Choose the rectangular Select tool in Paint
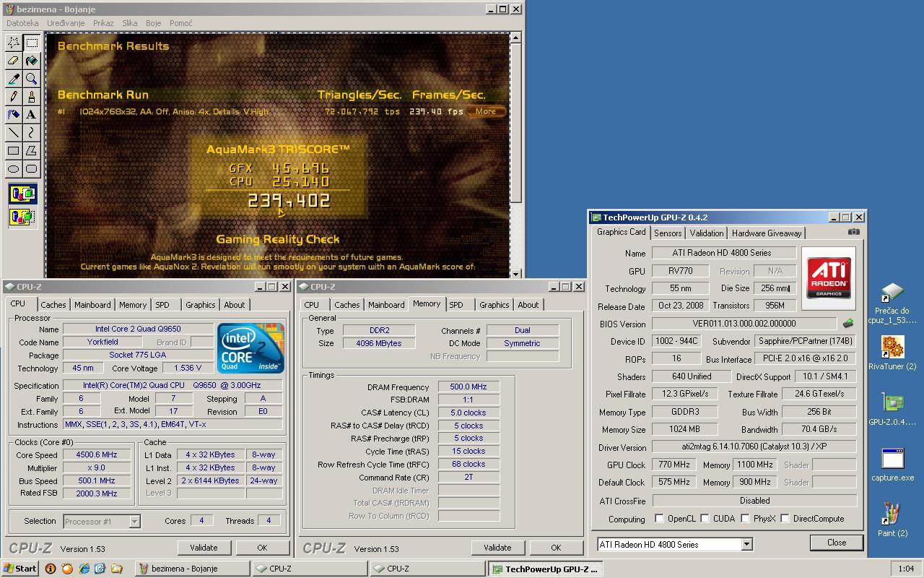 pyautogui.click(x=31, y=43)
